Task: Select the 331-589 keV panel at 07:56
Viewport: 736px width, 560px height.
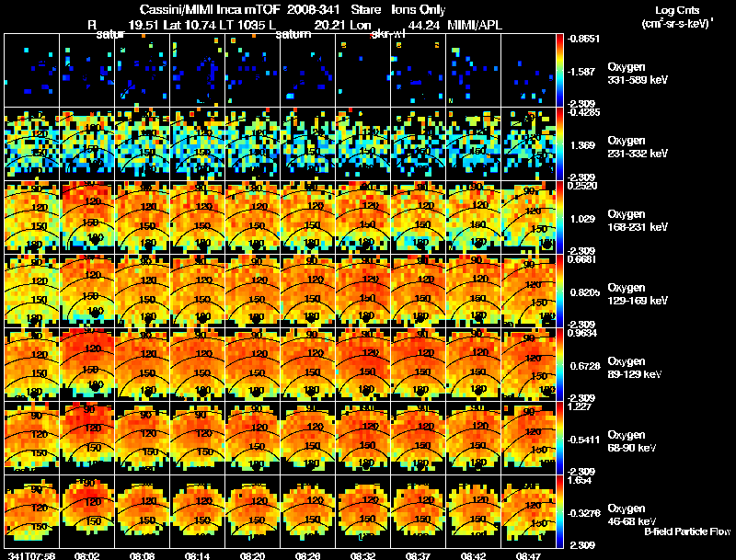Action: 32,71
